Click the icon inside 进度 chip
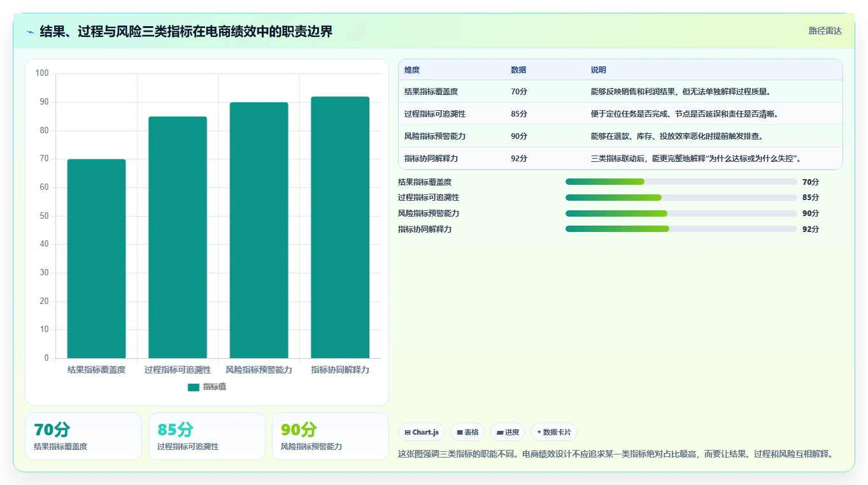 click(500, 432)
